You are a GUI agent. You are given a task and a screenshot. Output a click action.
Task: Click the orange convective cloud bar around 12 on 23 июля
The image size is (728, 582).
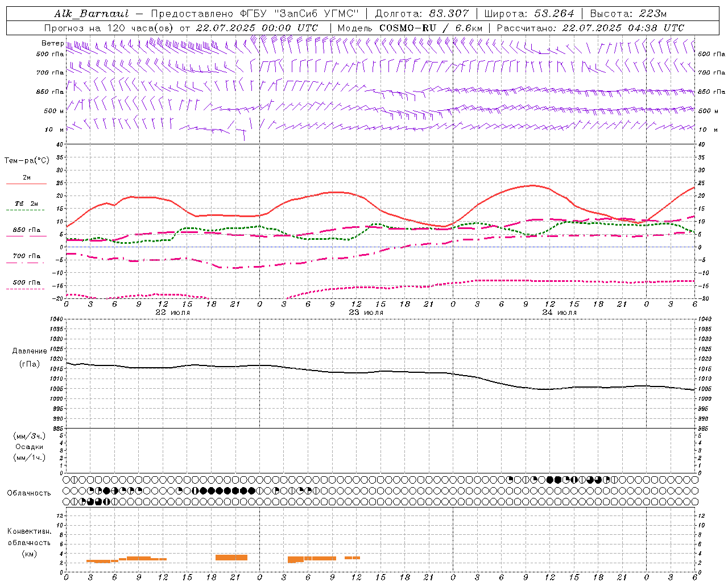(352, 558)
